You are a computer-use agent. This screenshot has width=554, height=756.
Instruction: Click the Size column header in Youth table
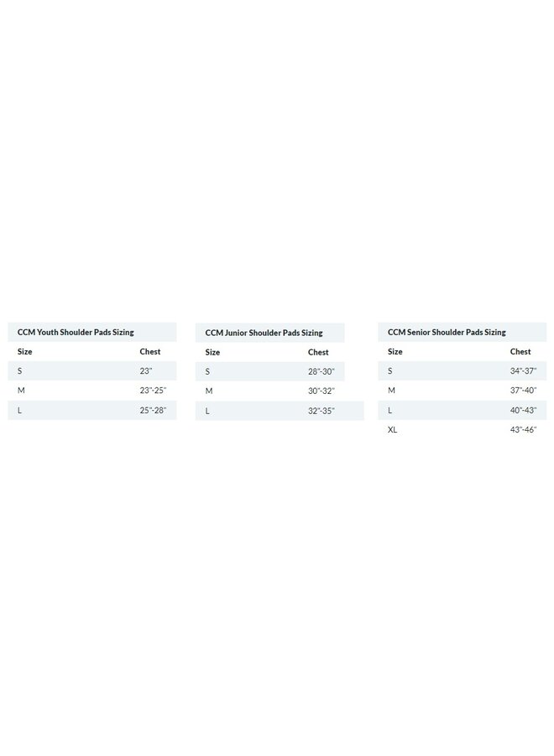pos(25,352)
